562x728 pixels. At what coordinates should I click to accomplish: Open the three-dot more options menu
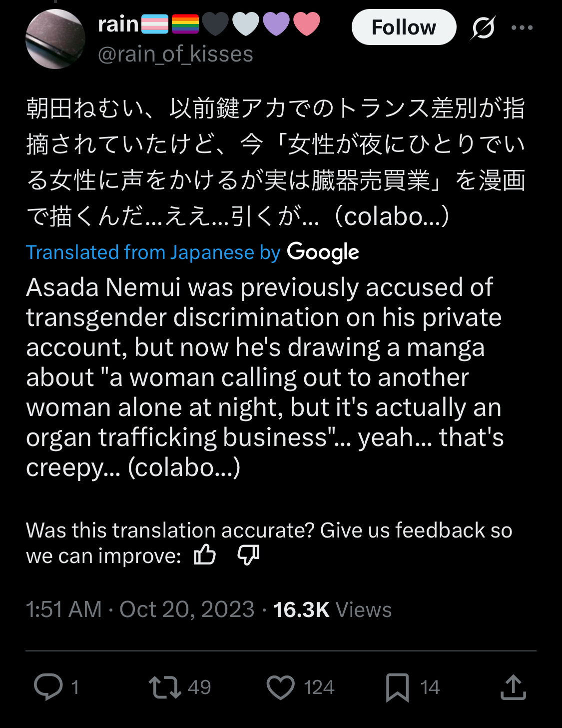coord(522,27)
